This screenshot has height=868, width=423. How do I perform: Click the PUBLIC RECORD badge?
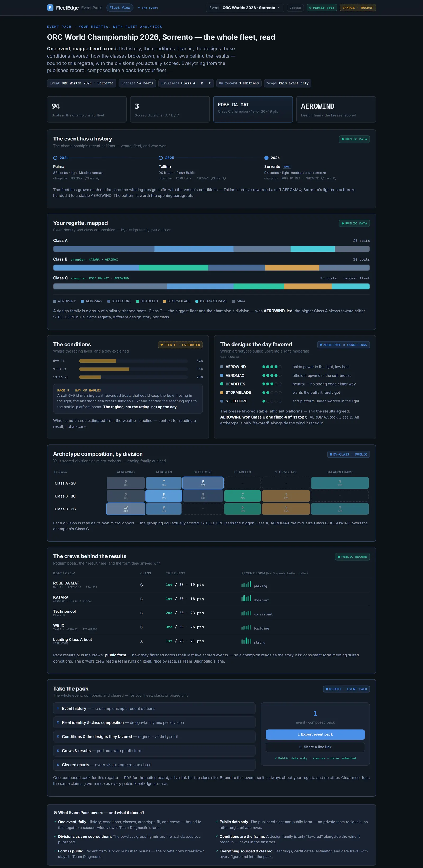point(352,557)
